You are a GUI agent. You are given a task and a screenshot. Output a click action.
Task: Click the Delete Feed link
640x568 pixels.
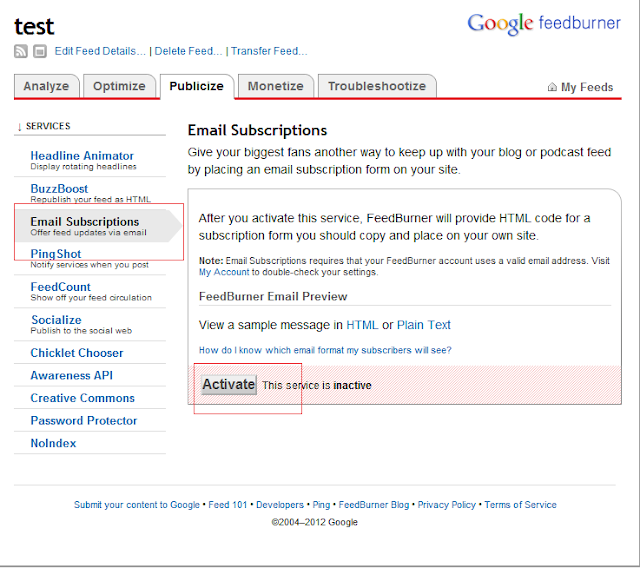[x=188, y=51]
